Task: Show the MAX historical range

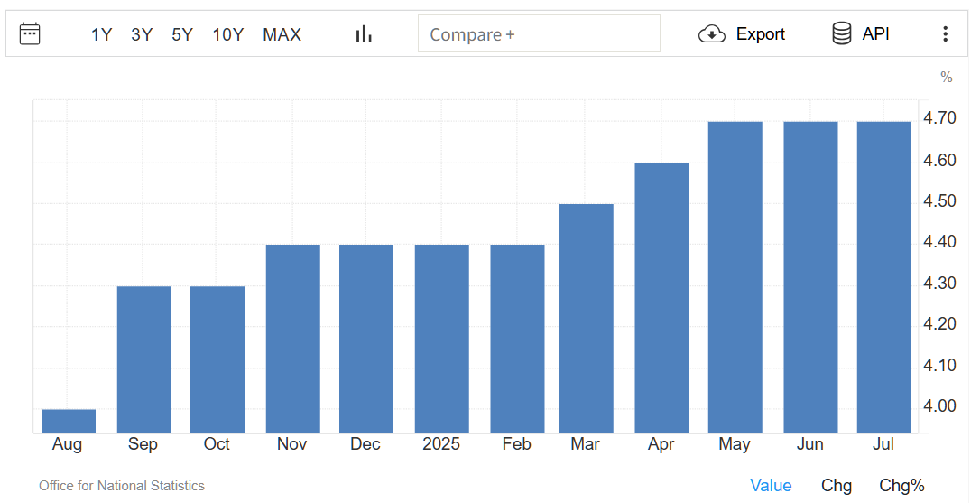Action: tap(282, 34)
